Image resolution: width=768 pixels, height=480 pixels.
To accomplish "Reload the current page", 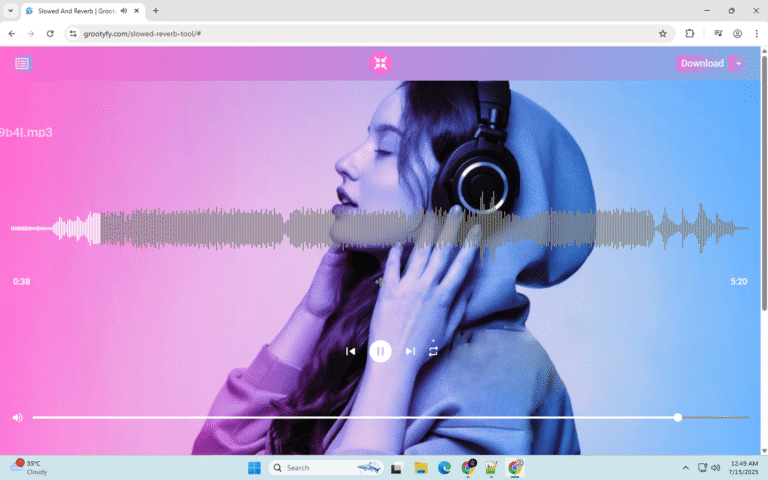I will 50,33.
